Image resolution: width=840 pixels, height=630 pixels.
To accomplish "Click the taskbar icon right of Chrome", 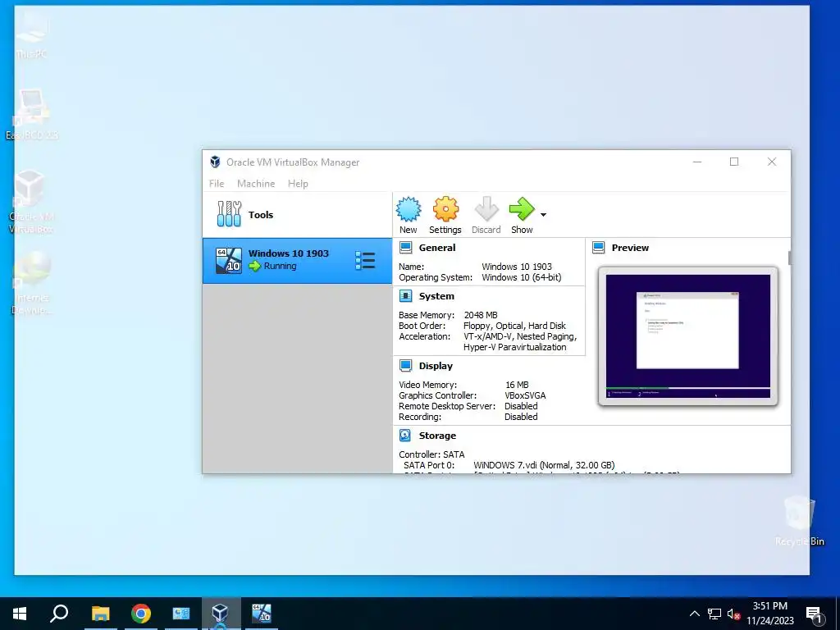I will tap(181, 614).
